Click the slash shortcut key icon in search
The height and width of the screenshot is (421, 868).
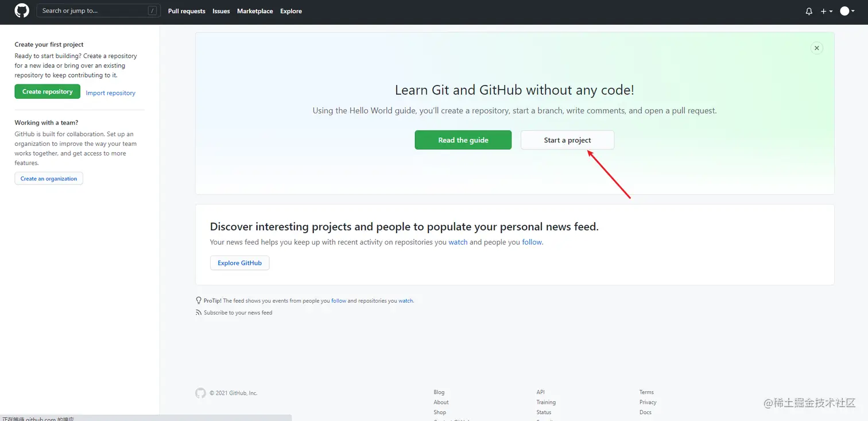point(152,10)
